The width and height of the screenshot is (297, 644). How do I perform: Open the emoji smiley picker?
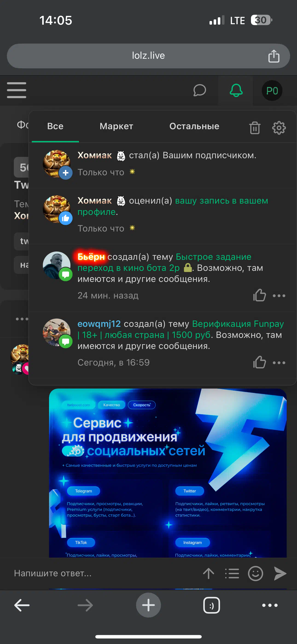tap(255, 573)
